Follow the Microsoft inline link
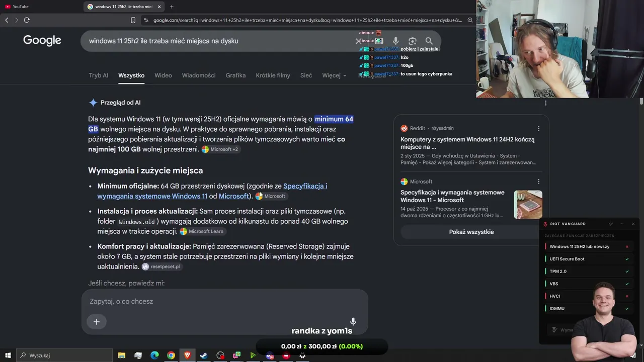The width and height of the screenshot is (644, 362). (234, 196)
